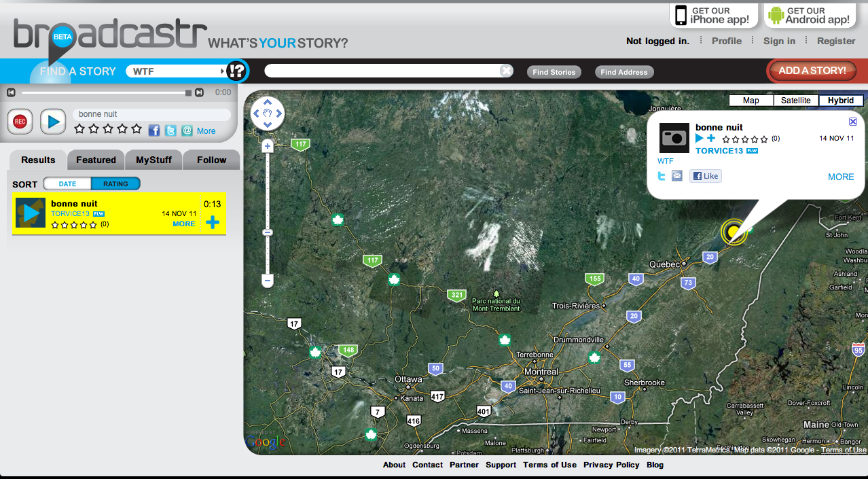
Task: Click the More link beside share icons
Action: tap(206, 131)
